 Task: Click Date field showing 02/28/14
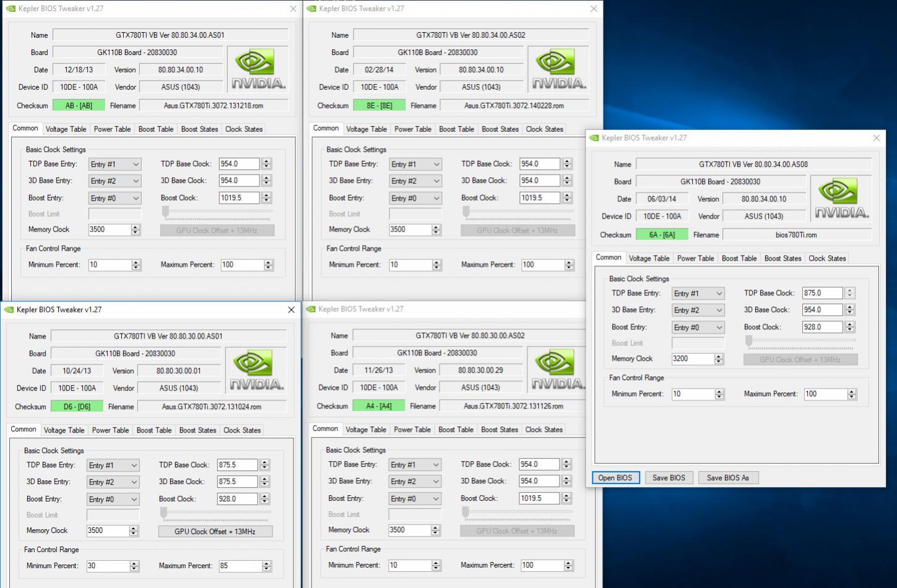(379, 70)
